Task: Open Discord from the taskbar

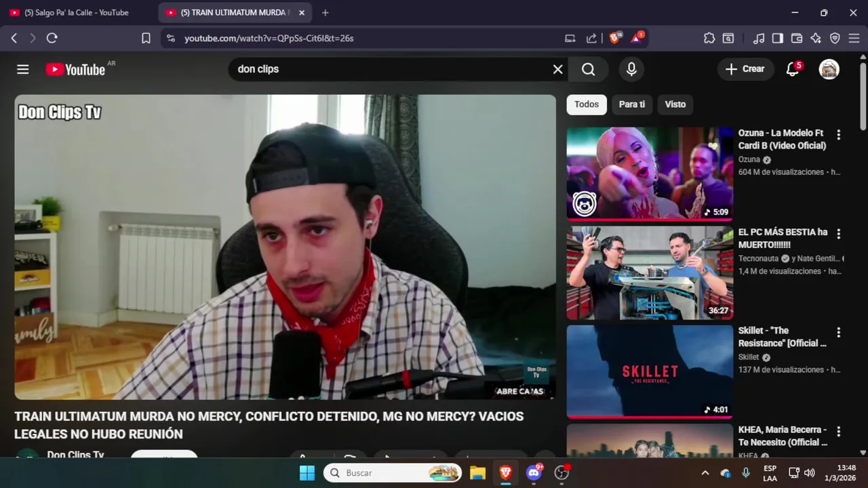Action: pos(534,472)
